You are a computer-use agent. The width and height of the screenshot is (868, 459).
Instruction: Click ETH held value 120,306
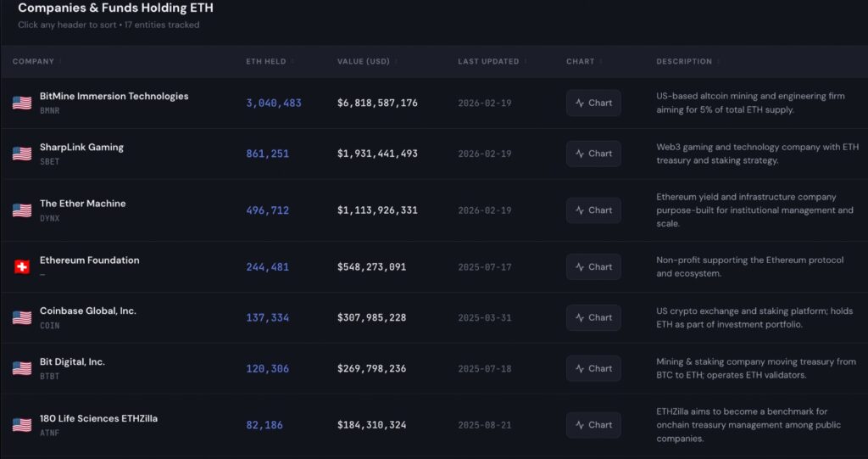pyautogui.click(x=267, y=368)
